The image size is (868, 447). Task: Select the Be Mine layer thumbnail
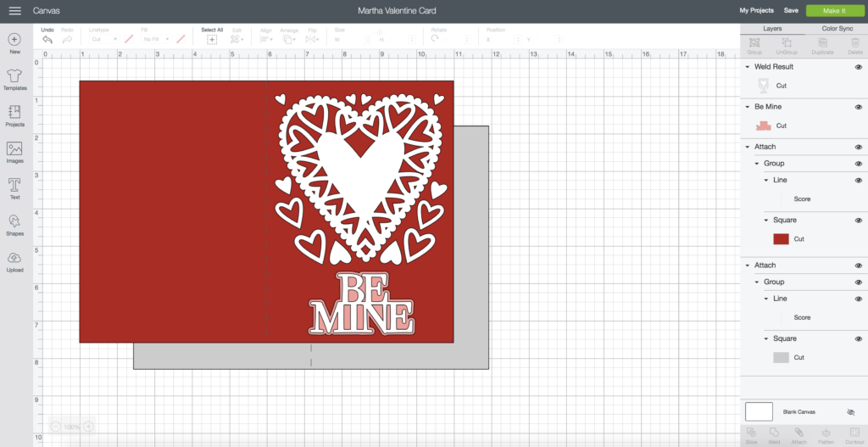point(764,126)
